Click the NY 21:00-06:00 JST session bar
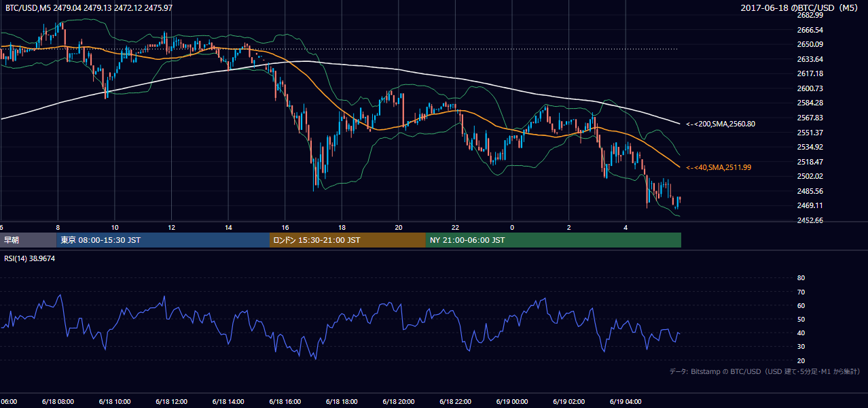Screen dimensions: 868x408 tap(554, 240)
